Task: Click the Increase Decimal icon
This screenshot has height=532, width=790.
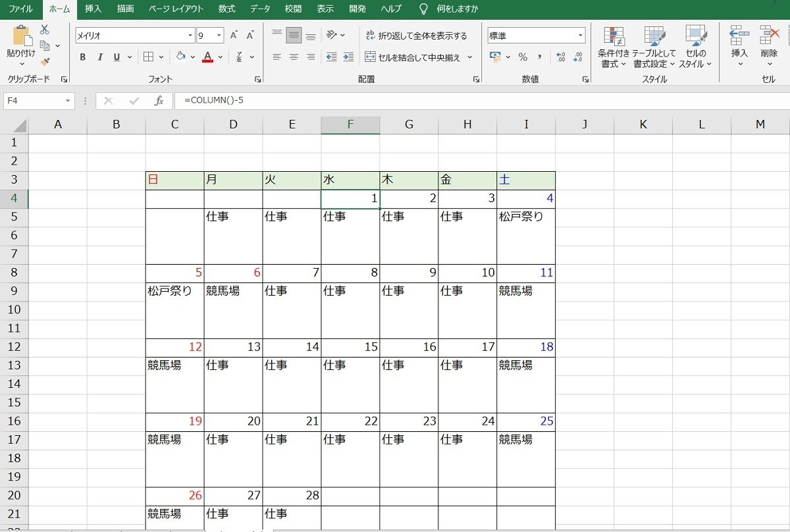Action: click(x=560, y=58)
